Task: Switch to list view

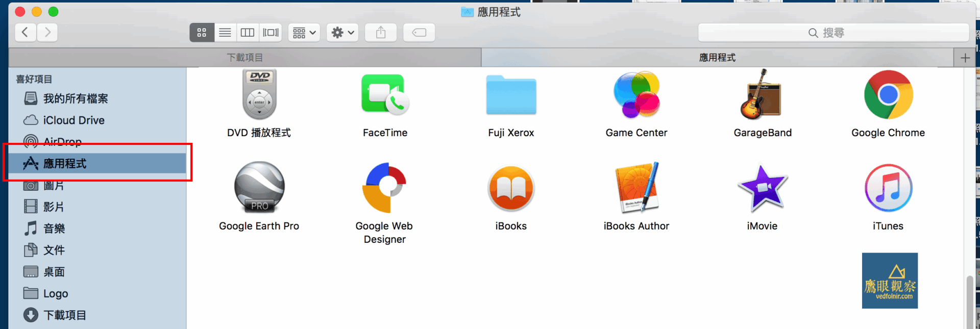Action: 225,33
